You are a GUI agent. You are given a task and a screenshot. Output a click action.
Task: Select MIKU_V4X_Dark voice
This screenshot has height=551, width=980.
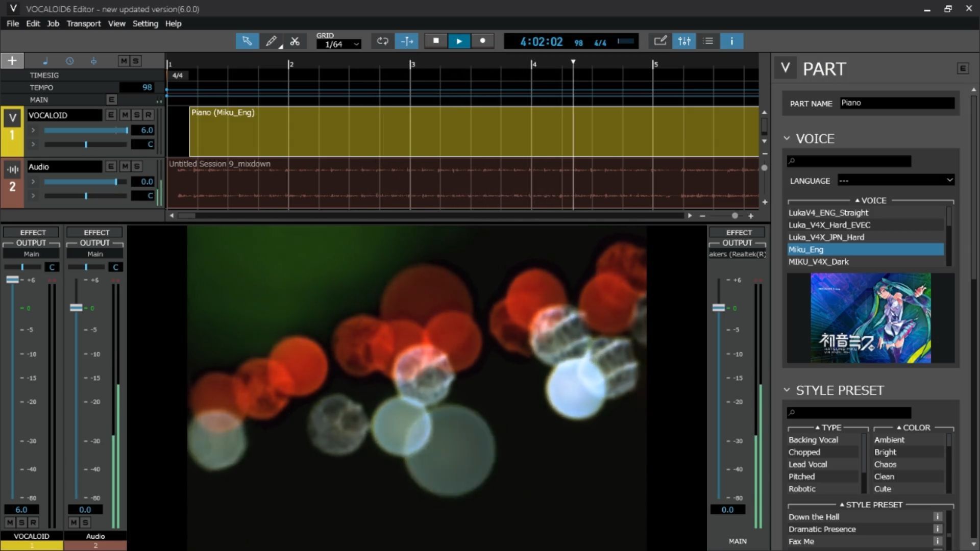(x=818, y=262)
